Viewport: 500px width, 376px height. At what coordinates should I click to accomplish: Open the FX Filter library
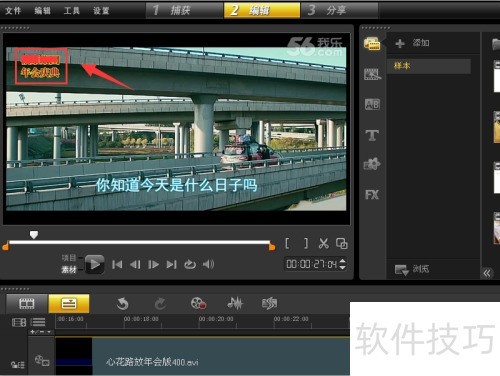pos(372,194)
